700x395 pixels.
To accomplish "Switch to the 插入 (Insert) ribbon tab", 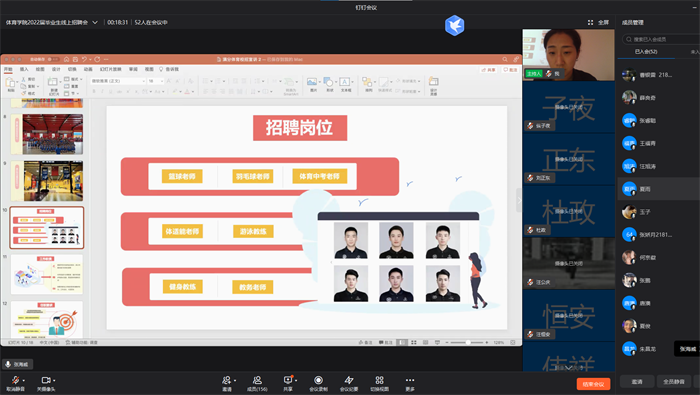I will [24, 69].
